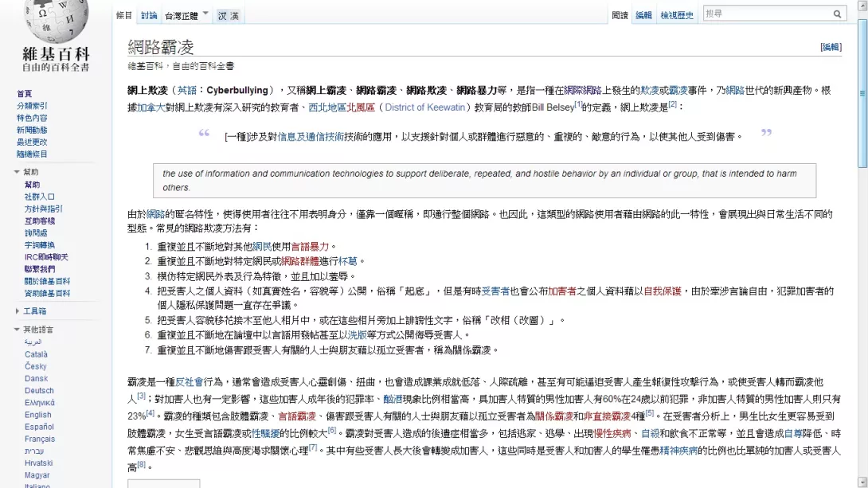
Task: Select Català language link
Action: pyautogui.click(x=36, y=354)
